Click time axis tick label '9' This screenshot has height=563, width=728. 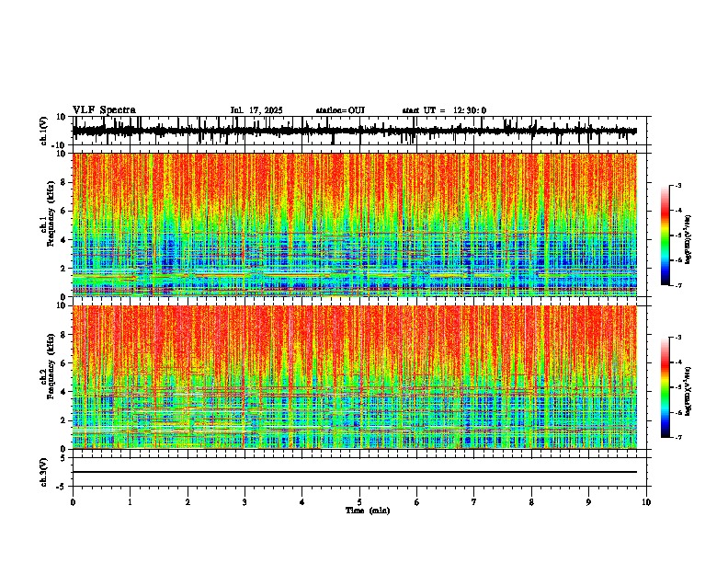588,502
